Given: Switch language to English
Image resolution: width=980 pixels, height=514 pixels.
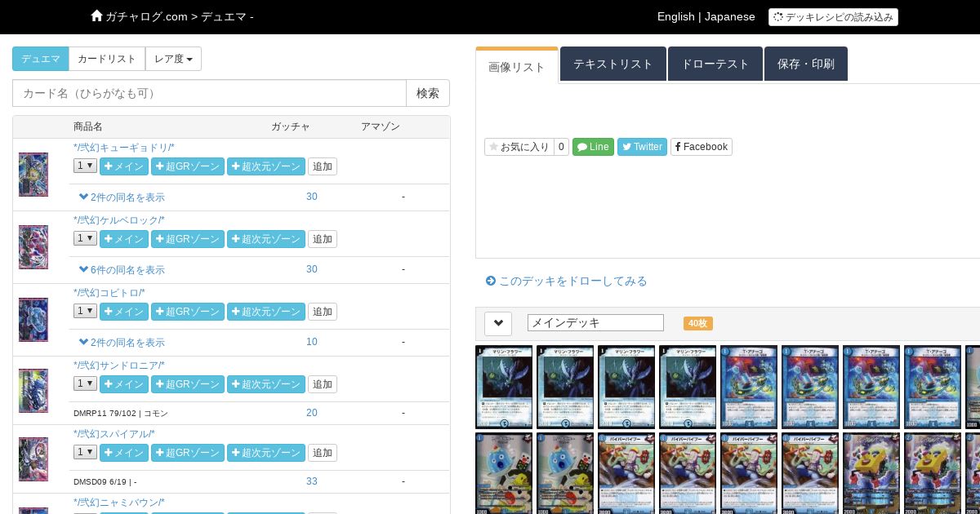Looking at the screenshot, I should 676,16.
